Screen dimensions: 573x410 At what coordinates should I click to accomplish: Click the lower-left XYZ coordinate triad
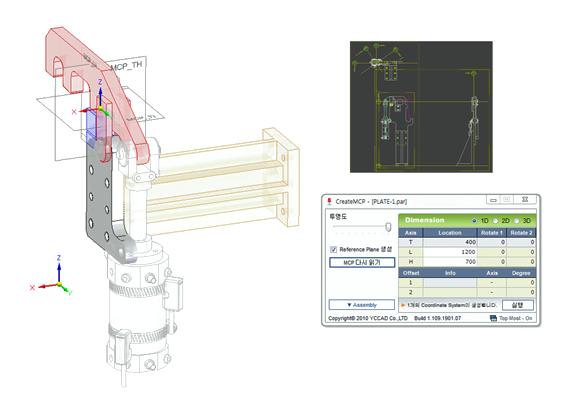pyautogui.click(x=51, y=276)
